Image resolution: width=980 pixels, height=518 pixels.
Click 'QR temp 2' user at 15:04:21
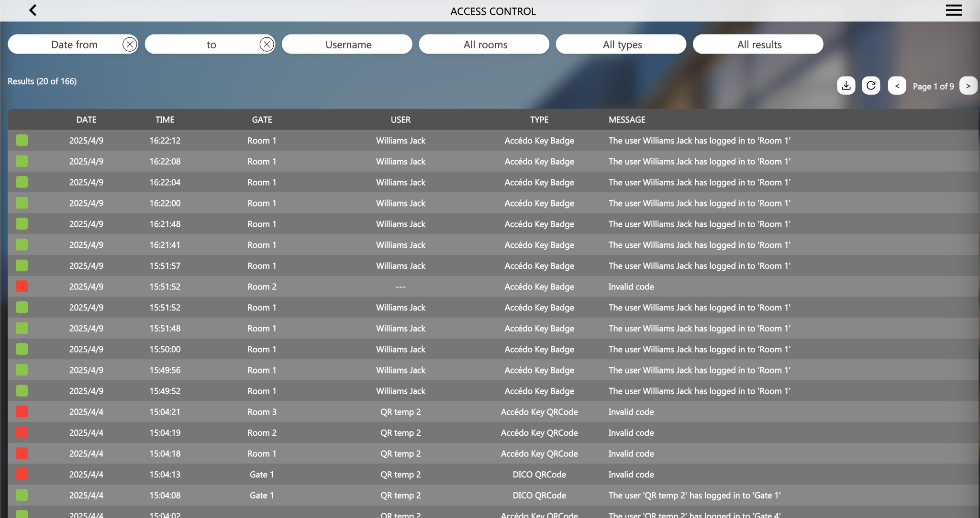coord(401,412)
